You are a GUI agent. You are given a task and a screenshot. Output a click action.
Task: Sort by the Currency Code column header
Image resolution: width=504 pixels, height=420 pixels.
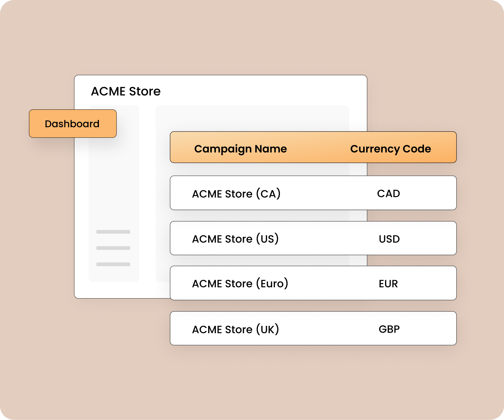[x=390, y=149]
